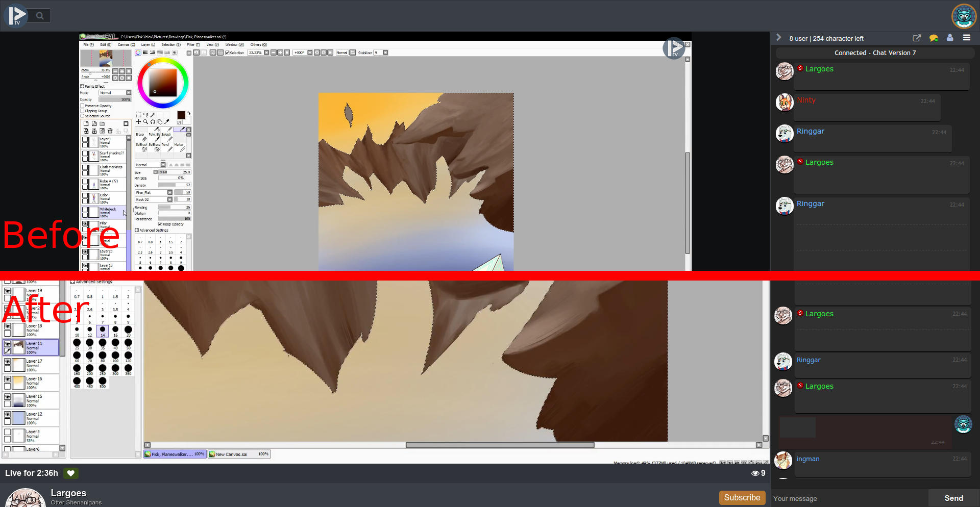Choose the Eraser brush tool
The image size is (980, 507).
[x=141, y=137]
